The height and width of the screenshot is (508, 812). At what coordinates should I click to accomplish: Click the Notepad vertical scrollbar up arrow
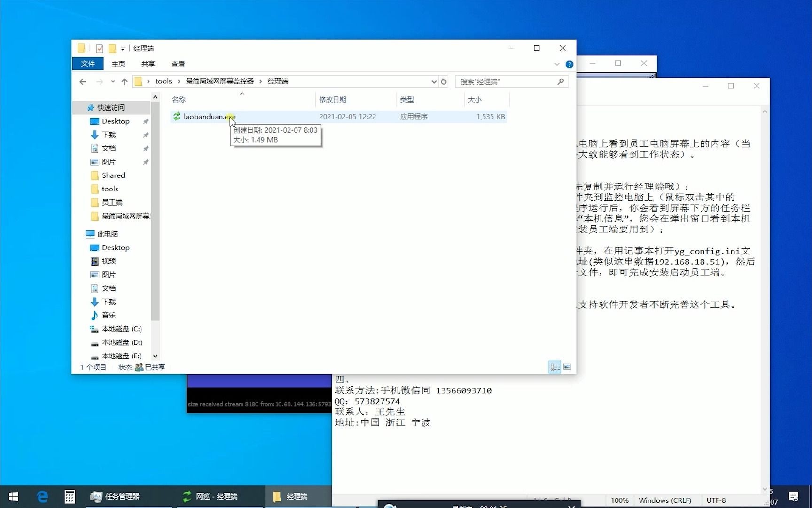pos(765,111)
